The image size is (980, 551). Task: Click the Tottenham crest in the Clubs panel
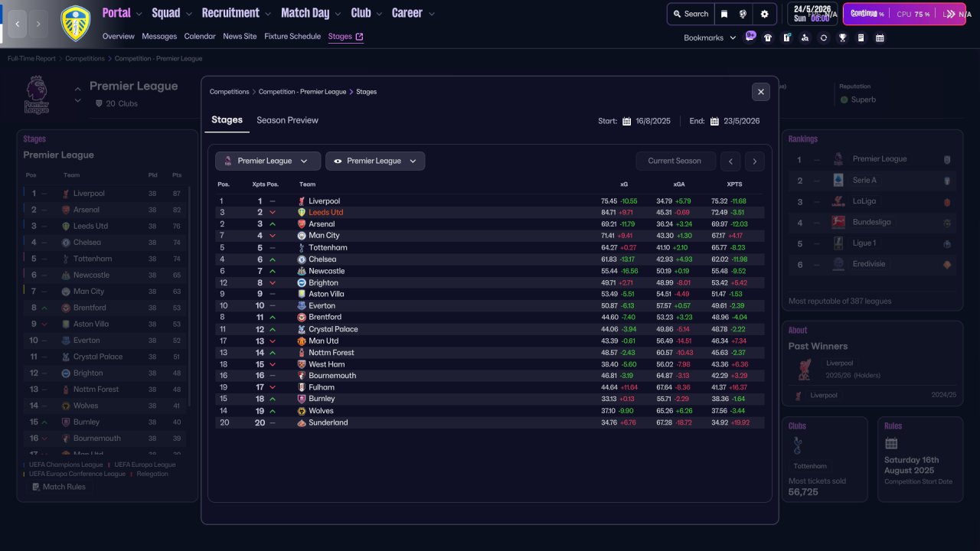tap(796, 445)
